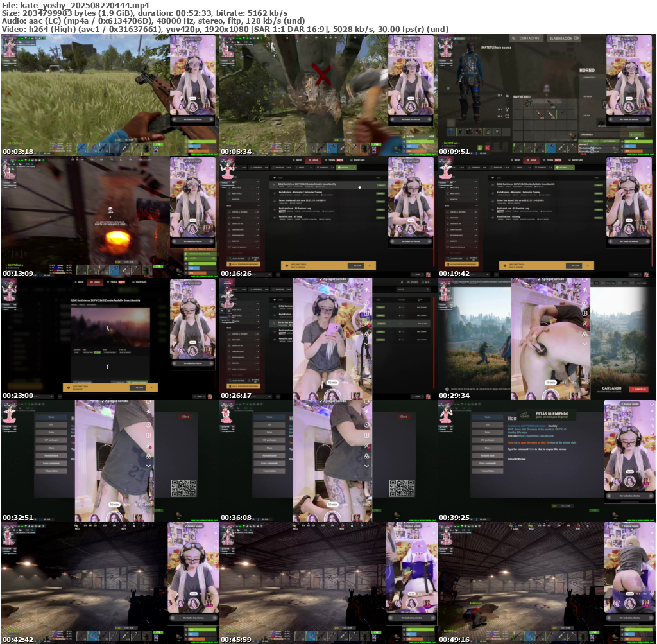
Task: Click the QR code in the 00:32:51 frame
Action: coord(183,488)
